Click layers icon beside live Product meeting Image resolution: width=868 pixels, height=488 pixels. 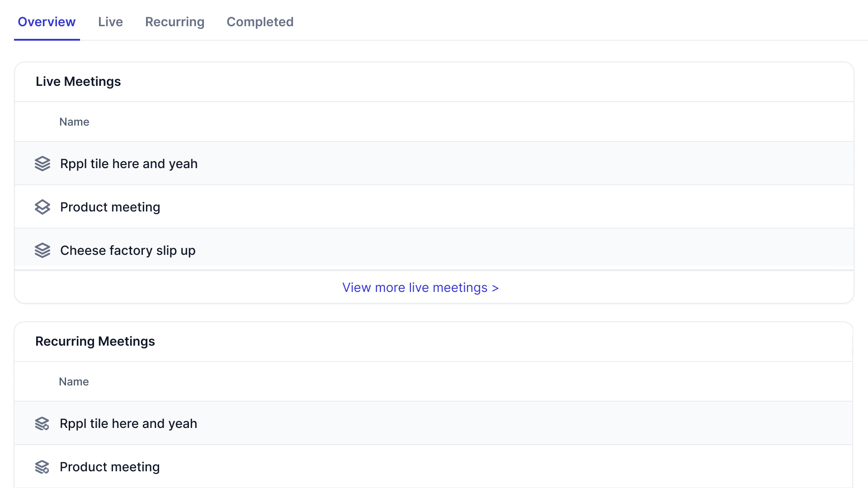(42, 207)
